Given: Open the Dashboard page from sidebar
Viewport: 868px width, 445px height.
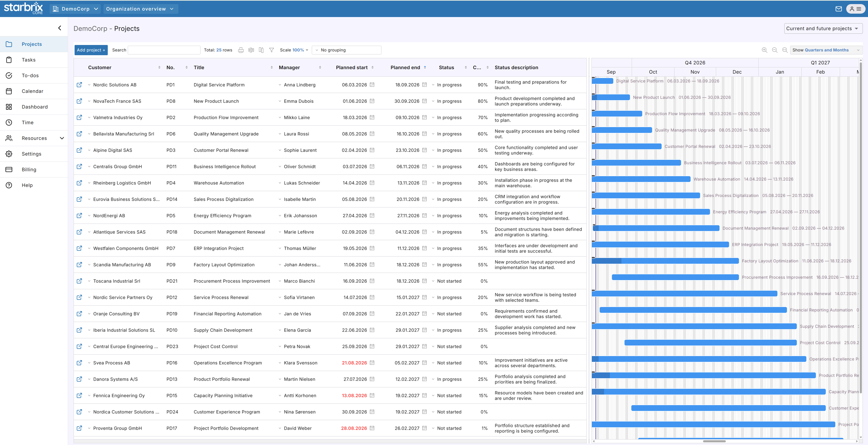Looking at the screenshot, I should [34, 107].
